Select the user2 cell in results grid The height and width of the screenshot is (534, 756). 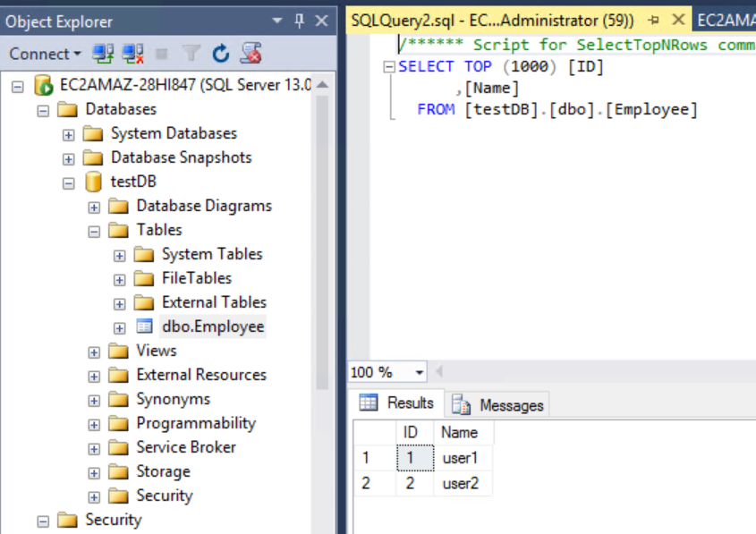click(x=462, y=483)
